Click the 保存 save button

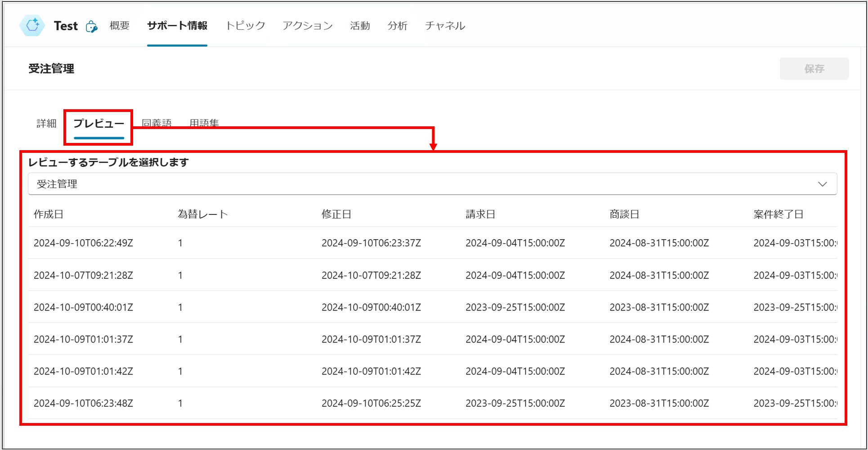tap(814, 68)
